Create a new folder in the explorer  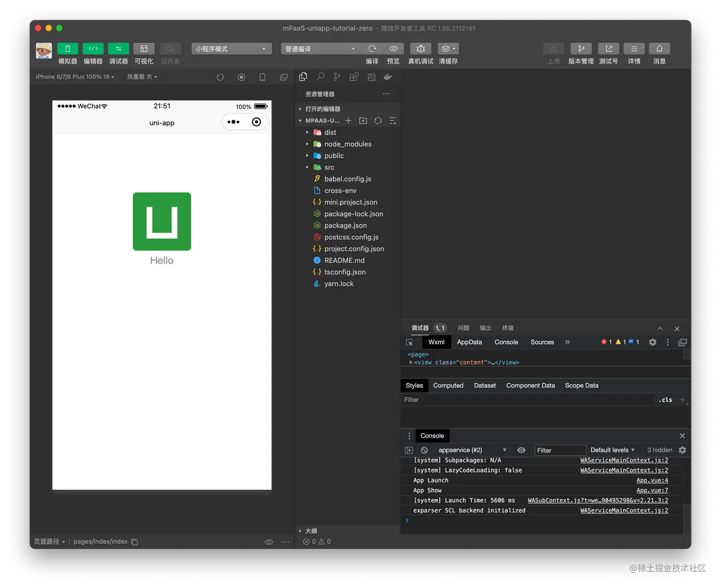tap(363, 121)
